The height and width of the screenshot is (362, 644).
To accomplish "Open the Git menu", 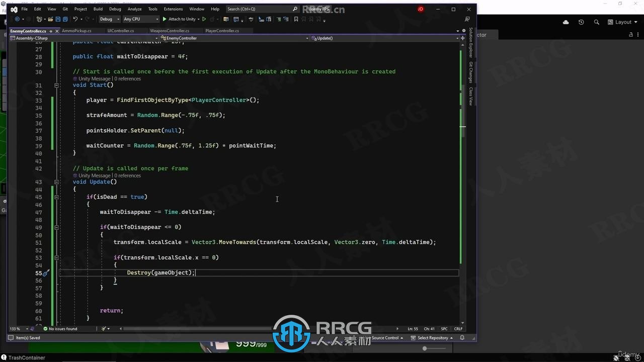I will tap(65, 9).
